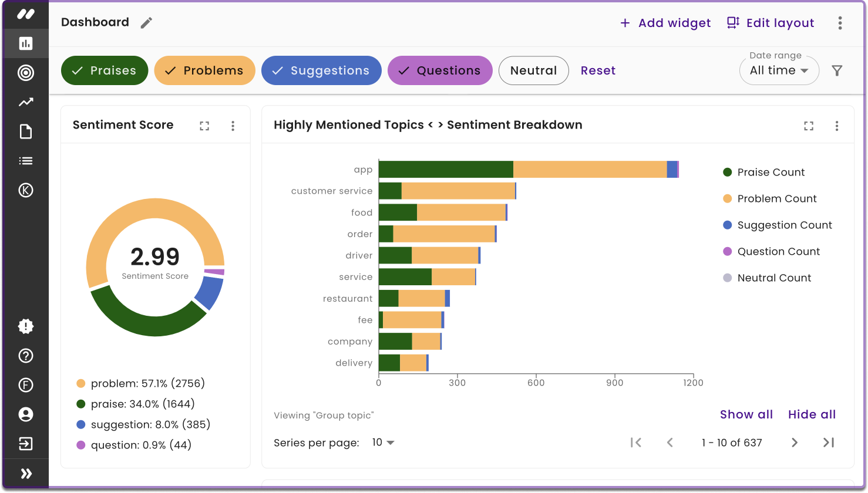The width and height of the screenshot is (868, 493).
Task: Expand the Sentiment Score widget to fullscreen
Action: [x=204, y=126]
